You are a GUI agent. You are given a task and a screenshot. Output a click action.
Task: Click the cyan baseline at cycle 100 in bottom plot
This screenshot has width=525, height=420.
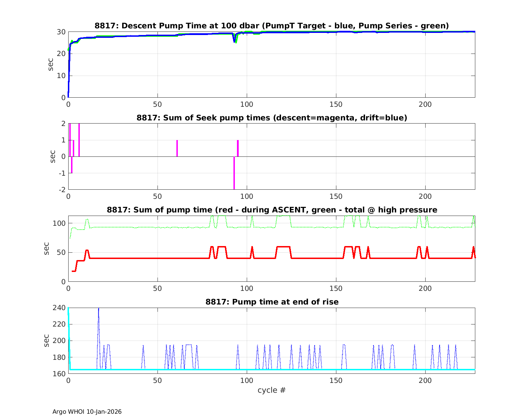[247, 369]
